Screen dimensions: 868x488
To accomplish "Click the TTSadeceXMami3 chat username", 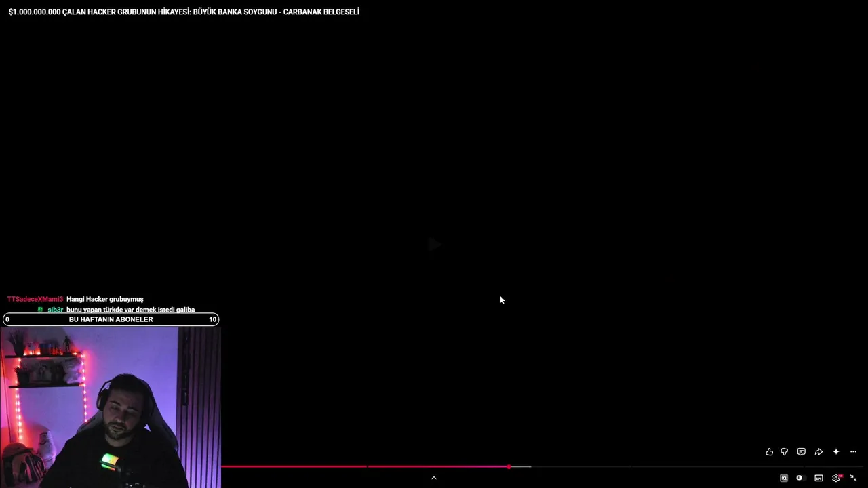I will pos(35,299).
